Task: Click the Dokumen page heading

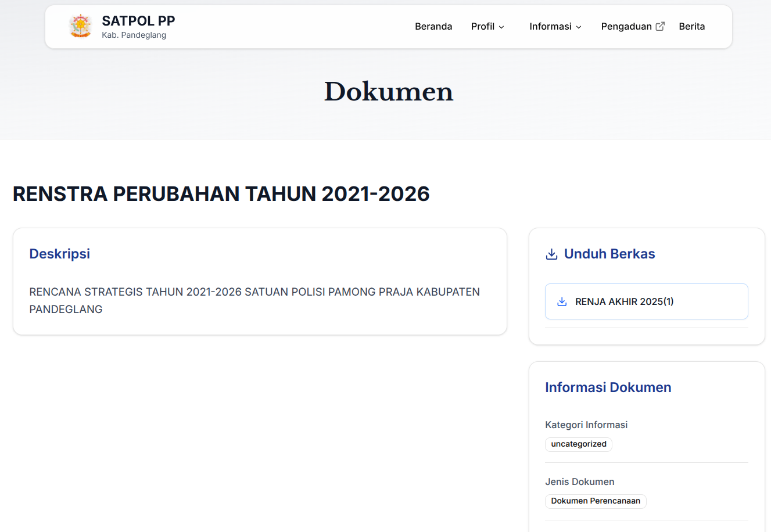Action: point(388,92)
